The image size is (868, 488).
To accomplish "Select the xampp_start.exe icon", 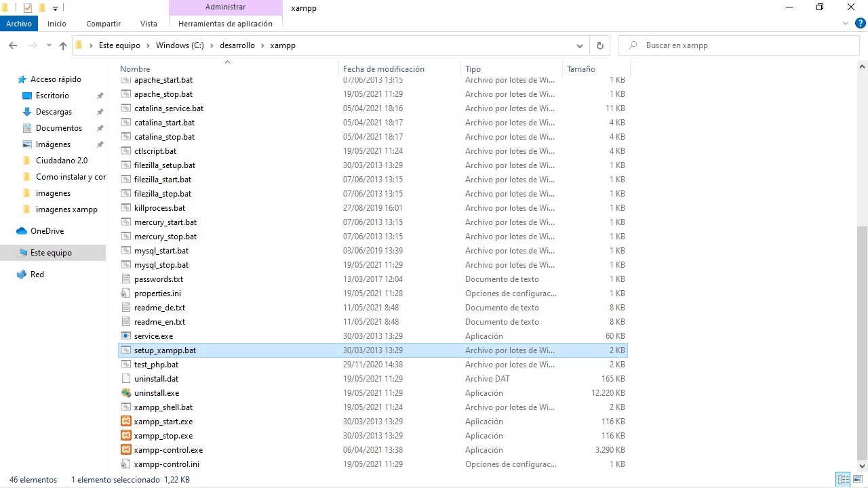I will click(x=125, y=422).
